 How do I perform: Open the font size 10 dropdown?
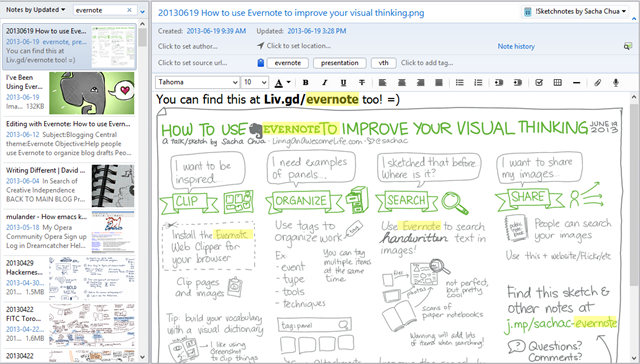tap(255, 82)
